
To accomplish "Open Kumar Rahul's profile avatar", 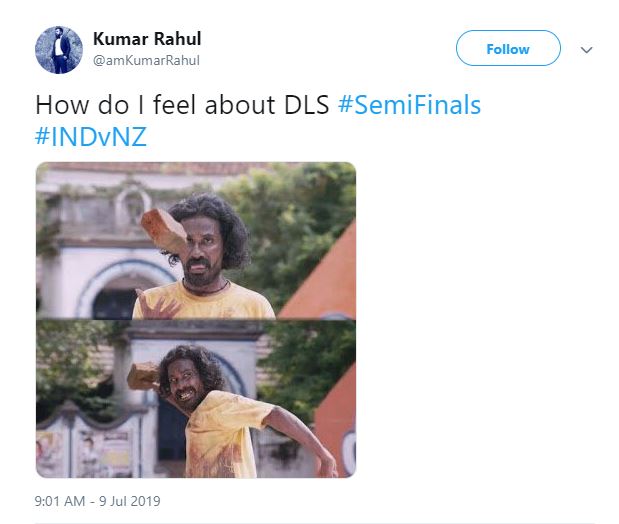I will (x=58, y=49).
